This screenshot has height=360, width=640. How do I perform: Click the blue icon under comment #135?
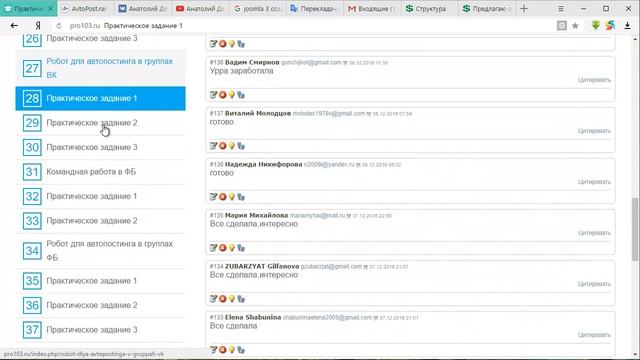[x=241, y=248]
